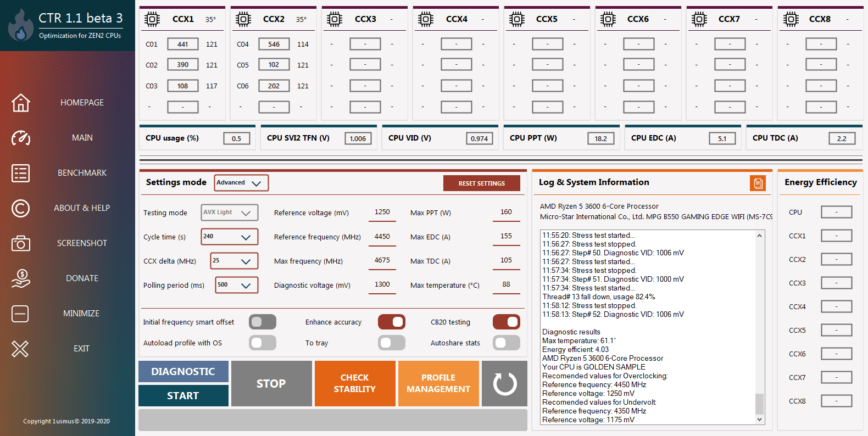Click the C01 core value 441 box
Viewport: 868px width, 436px height.
point(183,44)
